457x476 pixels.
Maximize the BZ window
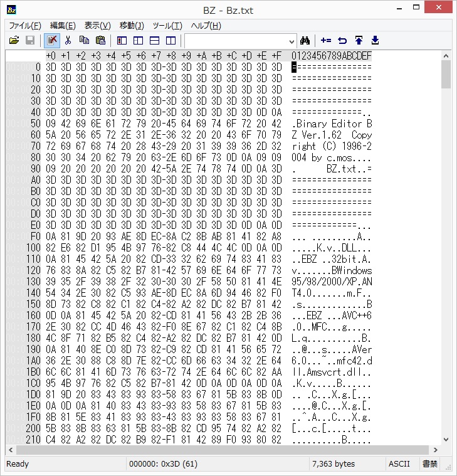(416, 8)
